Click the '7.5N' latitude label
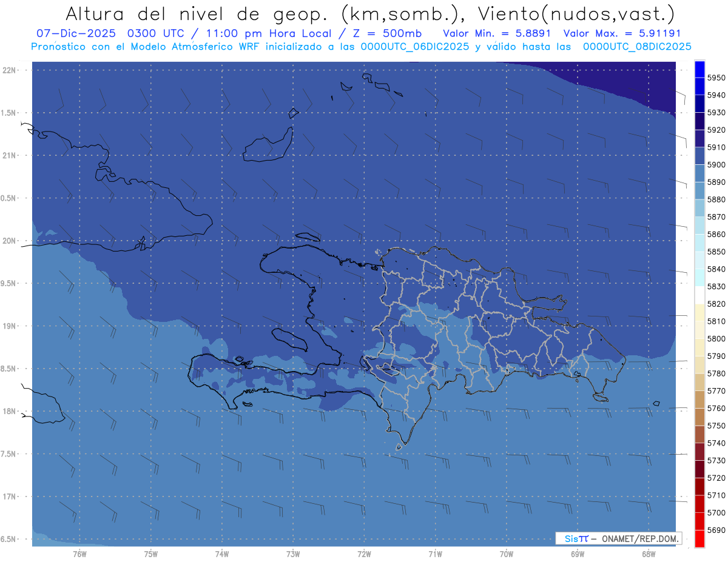This screenshot has height=562, width=728. [x=8, y=454]
